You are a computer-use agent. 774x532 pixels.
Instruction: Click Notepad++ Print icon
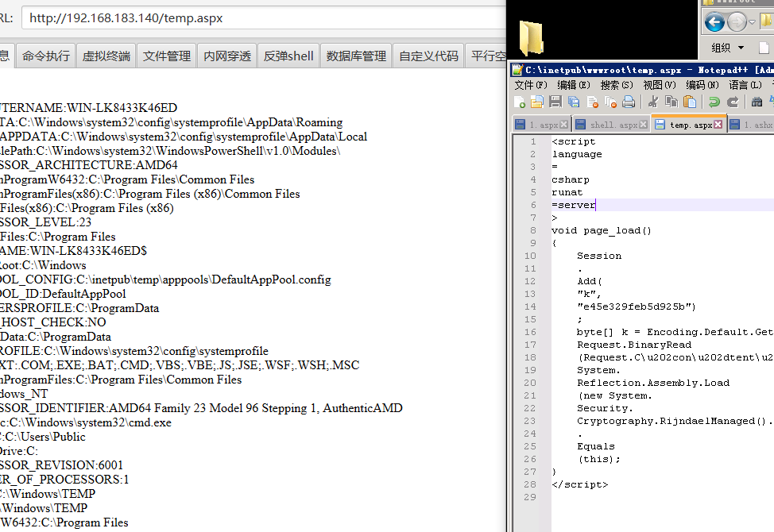(x=629, y=102)
